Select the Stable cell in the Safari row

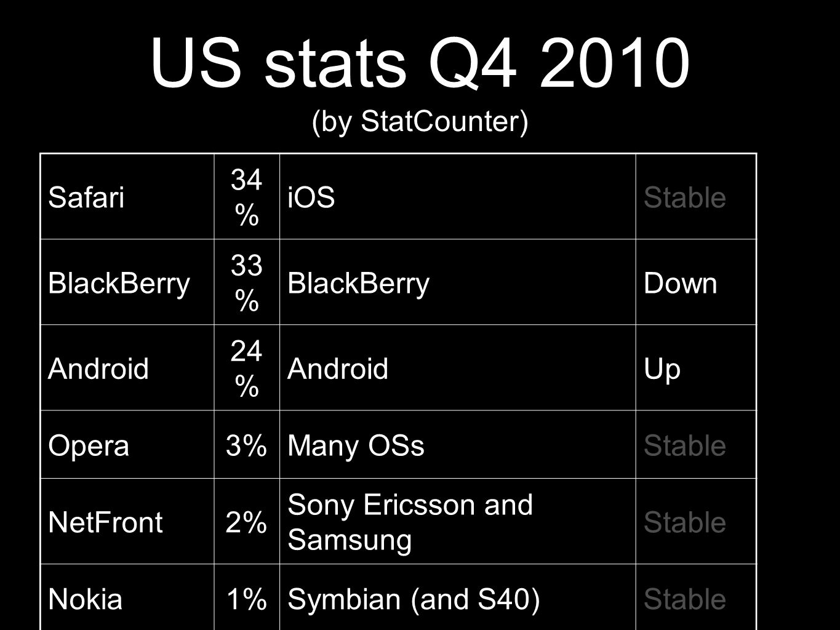coord(696,196)
